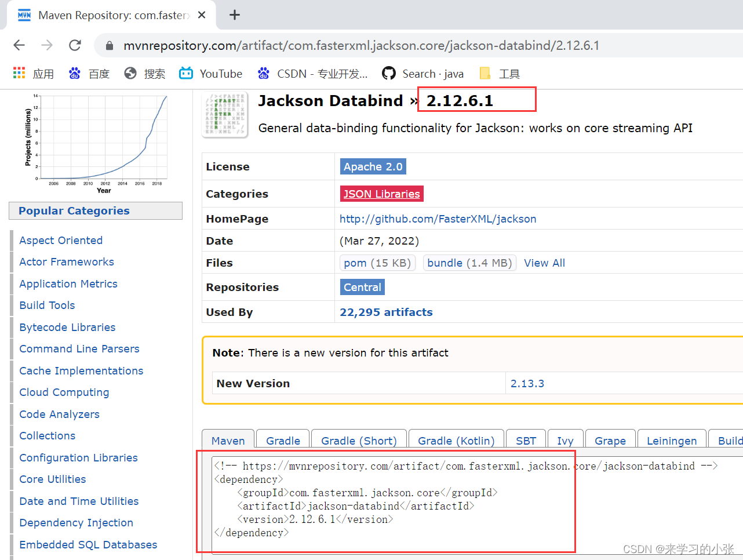The width and height of the screenshot is (743, 560).
Task: Open the Command Line Parsers category
Action: (79, 349)
